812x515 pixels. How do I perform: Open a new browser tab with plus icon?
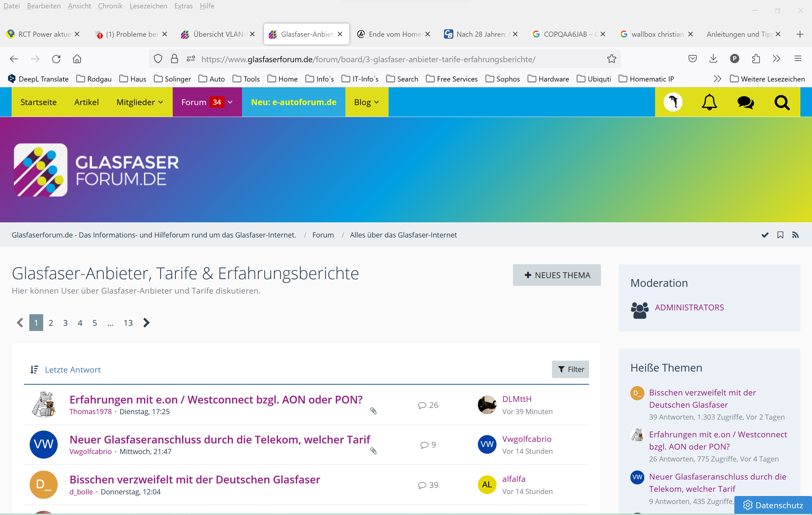tap(800, 34)
